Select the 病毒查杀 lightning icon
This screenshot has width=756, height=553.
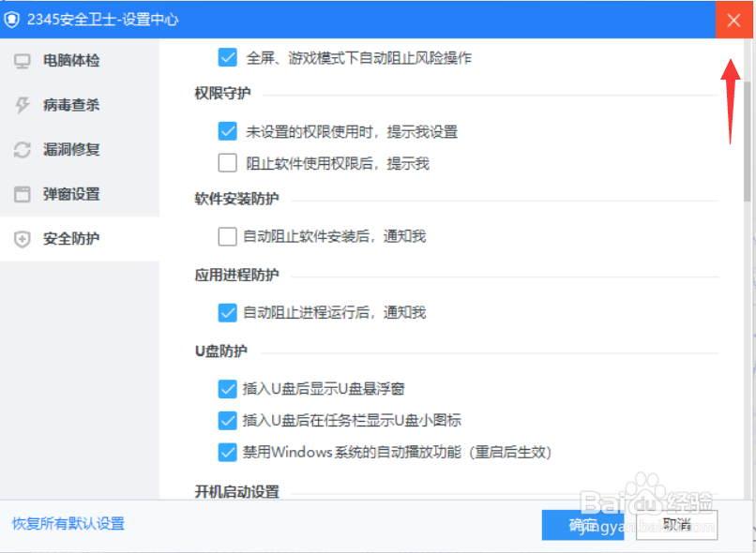point(21,105)
